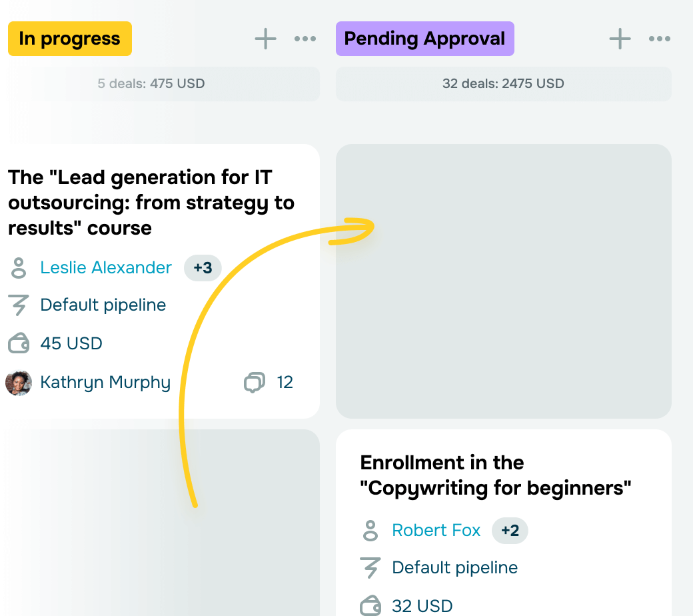The width and height of the screenshot is (693, 616).
Task: Click the 32 deals: 2475 USD summary
Action: (503, 83)
